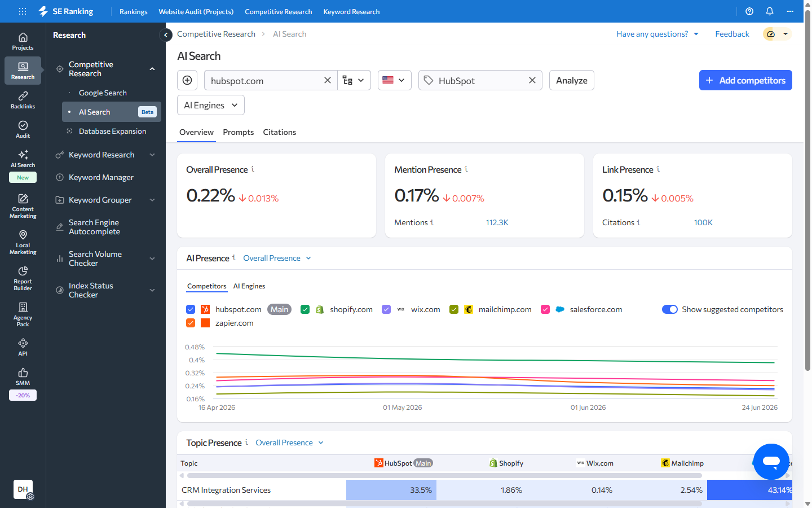Screen dimensions: 812x508
Task: Click the Analyze button
Action: pyautogui.click(x=572, y=80)
